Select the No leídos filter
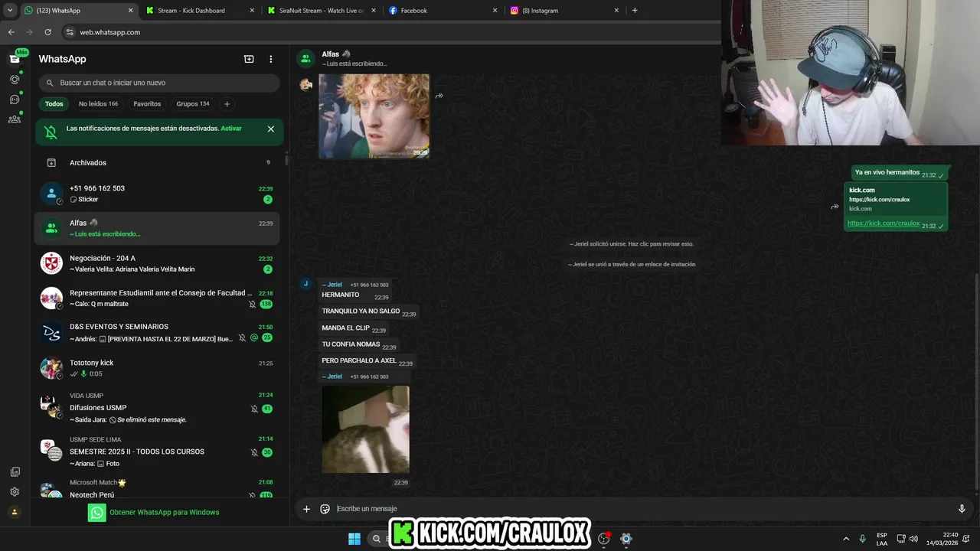 (98, 104)
